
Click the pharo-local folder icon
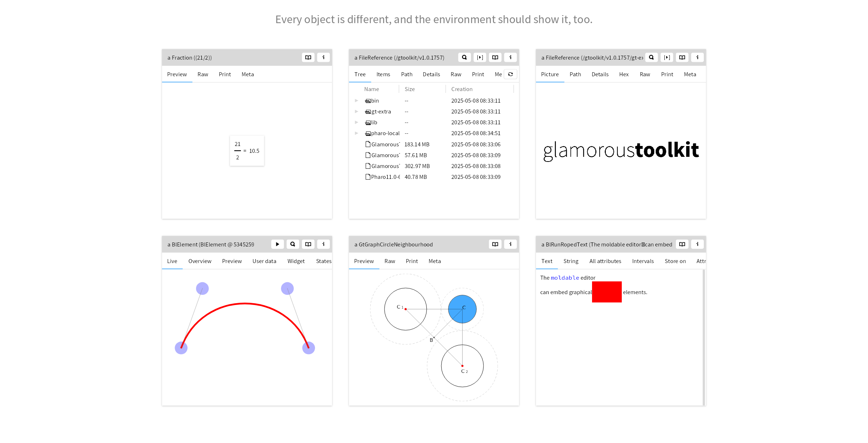click(368, 133)
